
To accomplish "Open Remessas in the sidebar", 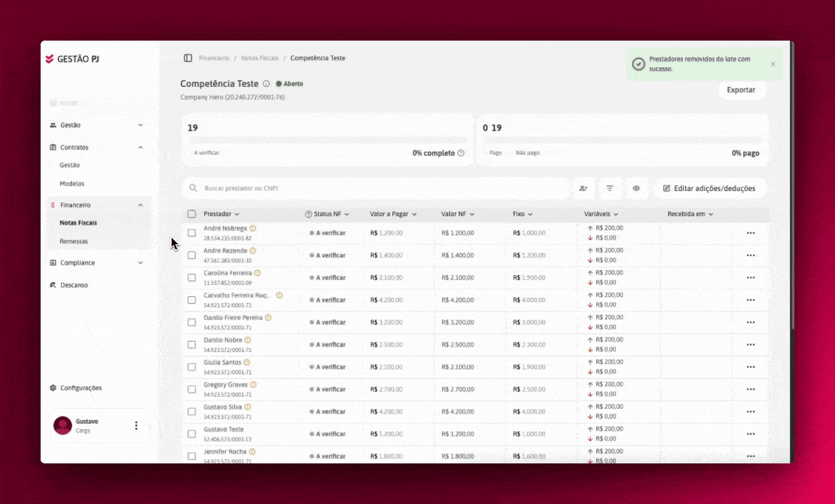I will tap(74, 241).
